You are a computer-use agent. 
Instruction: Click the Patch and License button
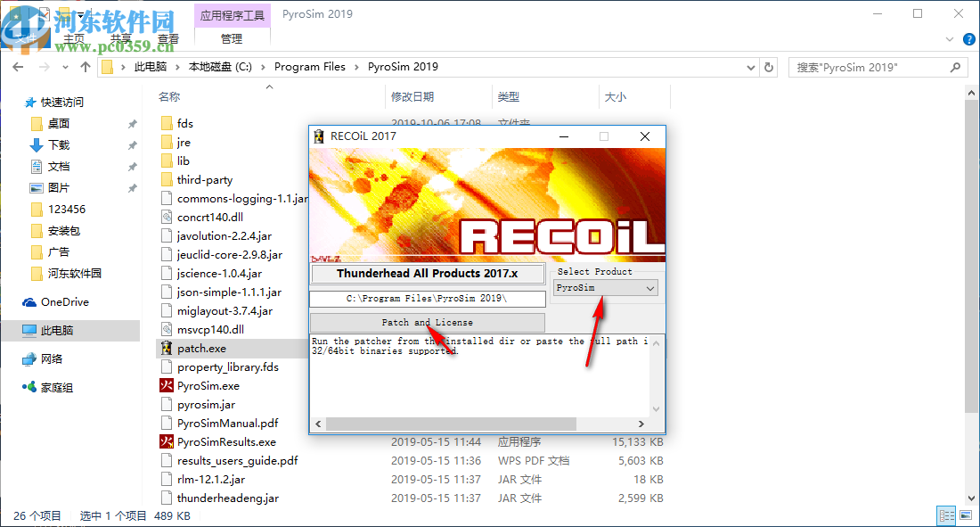[428, 322]
